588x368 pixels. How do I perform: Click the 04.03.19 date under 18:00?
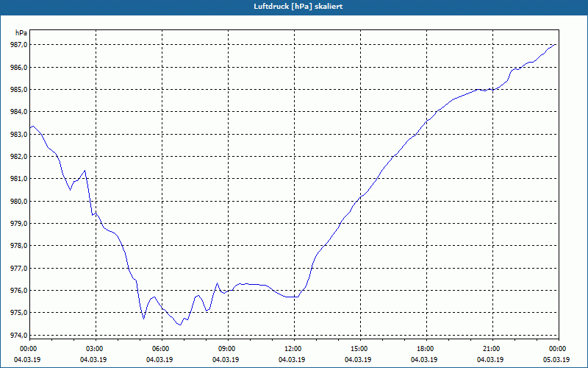(424, 360)
